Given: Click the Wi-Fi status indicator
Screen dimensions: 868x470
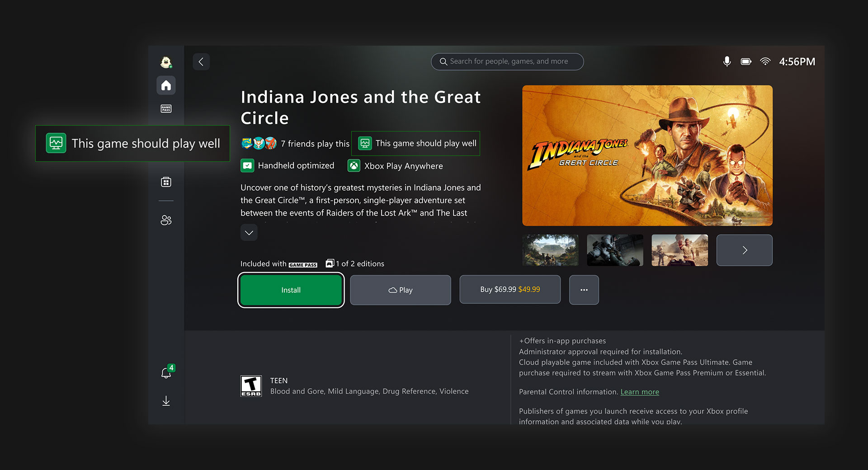Looking at the screenshot, I should [x=765, y=61].
